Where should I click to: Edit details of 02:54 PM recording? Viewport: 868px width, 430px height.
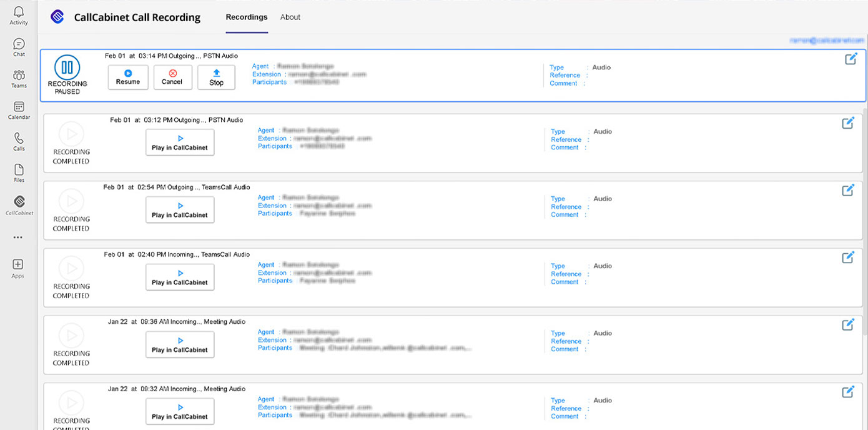point(848,190)
